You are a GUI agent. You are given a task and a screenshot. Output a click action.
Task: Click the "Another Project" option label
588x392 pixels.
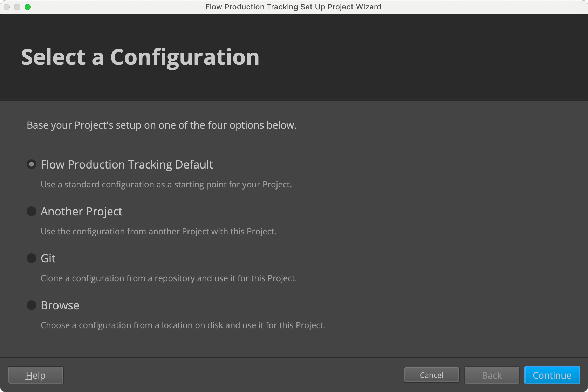[x=81, y=212]
